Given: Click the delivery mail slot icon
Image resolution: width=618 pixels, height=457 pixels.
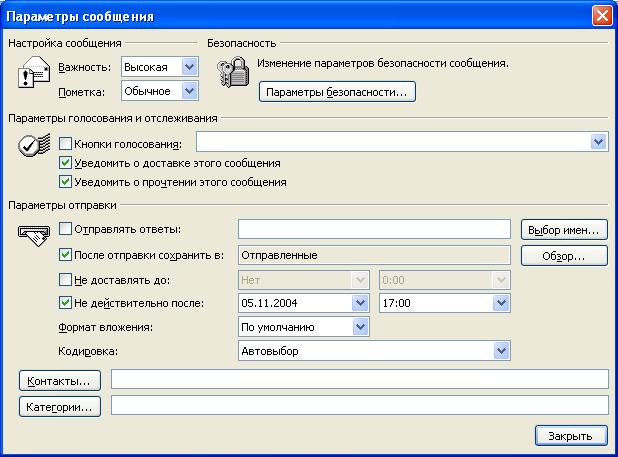Looking at the screenshot, I should click(34, 235).
